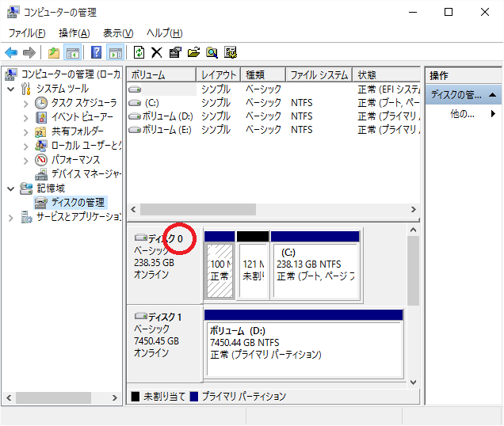Click the デバイス マネージャー icon in tree

[41, 174]
